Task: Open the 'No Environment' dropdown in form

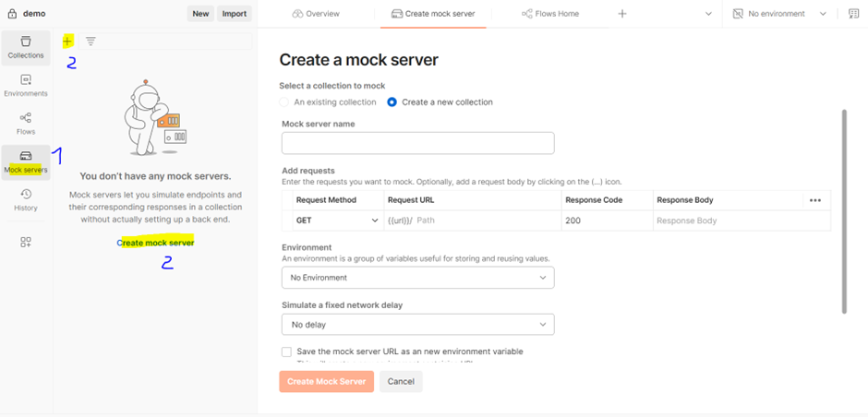Action: click(x=417, y=277)
